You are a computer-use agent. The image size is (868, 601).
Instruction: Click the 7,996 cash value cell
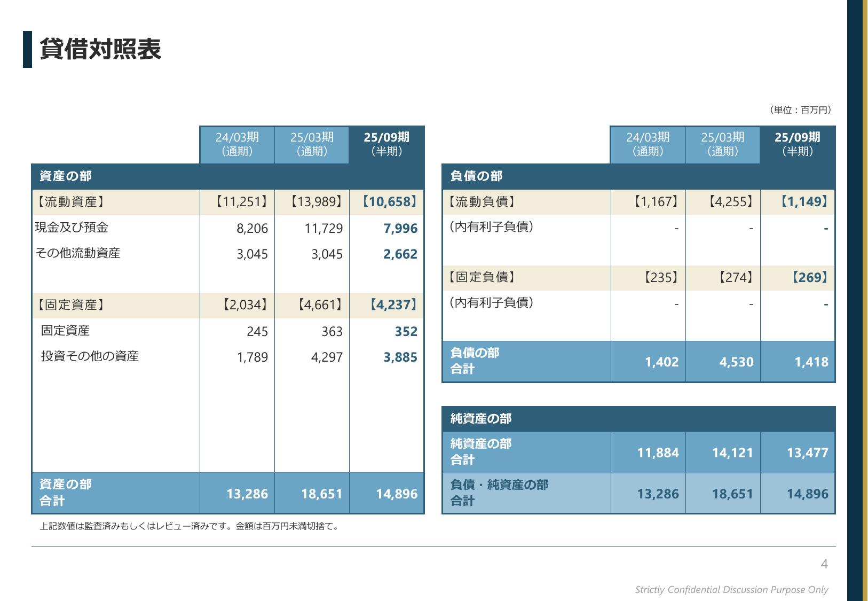pyautogui.click(x=400, y=229)
